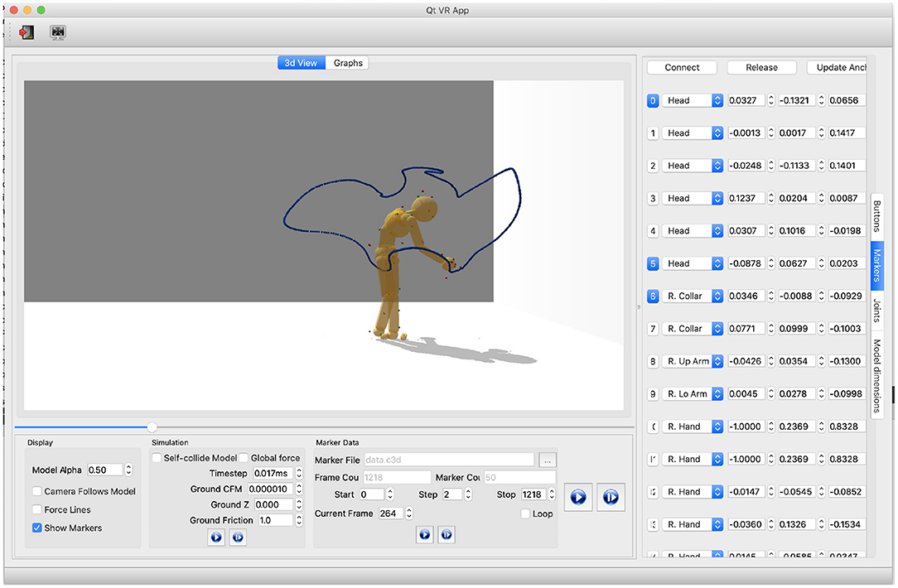Click Model Alpha stepper arrows
898x588 pixels.
click(x=129, y=470)
